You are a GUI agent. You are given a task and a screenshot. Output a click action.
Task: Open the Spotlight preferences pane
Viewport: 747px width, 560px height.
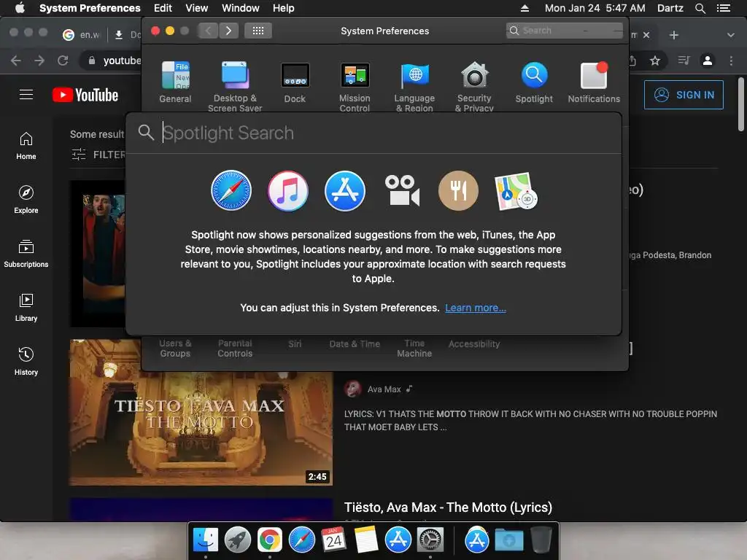(534, 82)
